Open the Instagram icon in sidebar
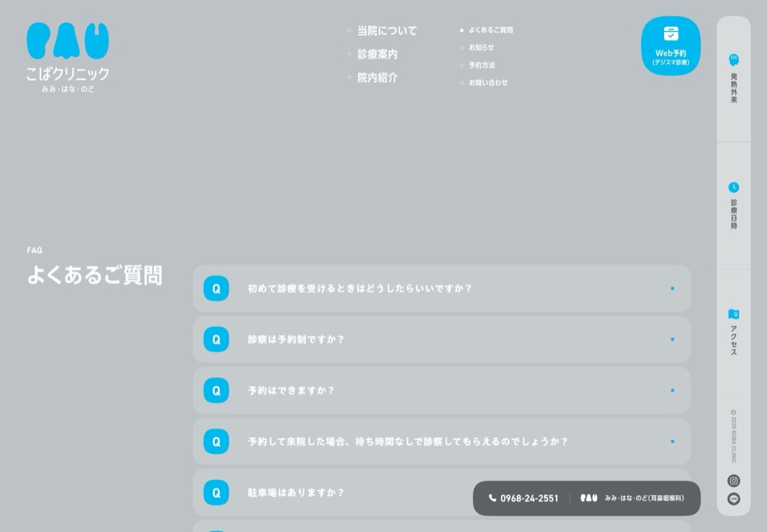 pyautogui.click(x=733, y=481)
